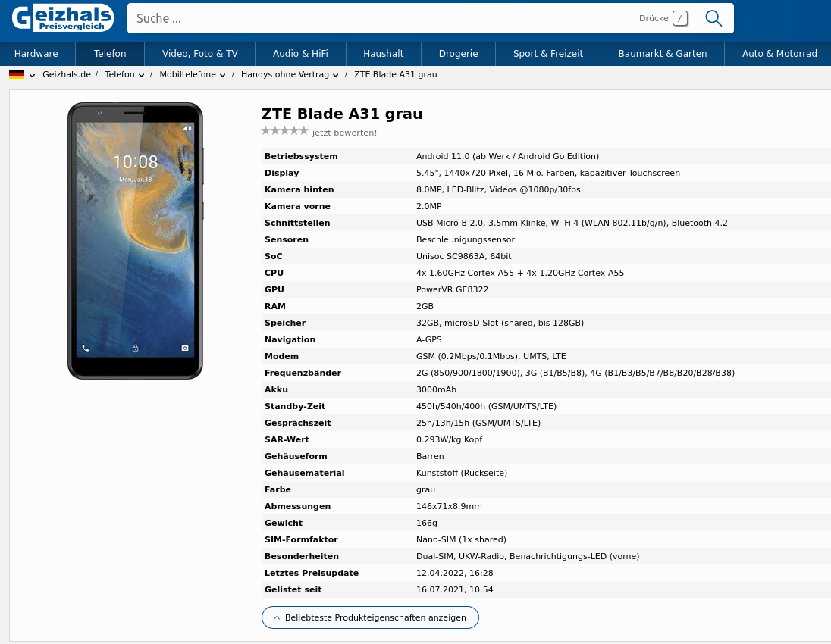Click the CPU Cortex-A55 value
This screenshot has width=831, height=644.
520,273
